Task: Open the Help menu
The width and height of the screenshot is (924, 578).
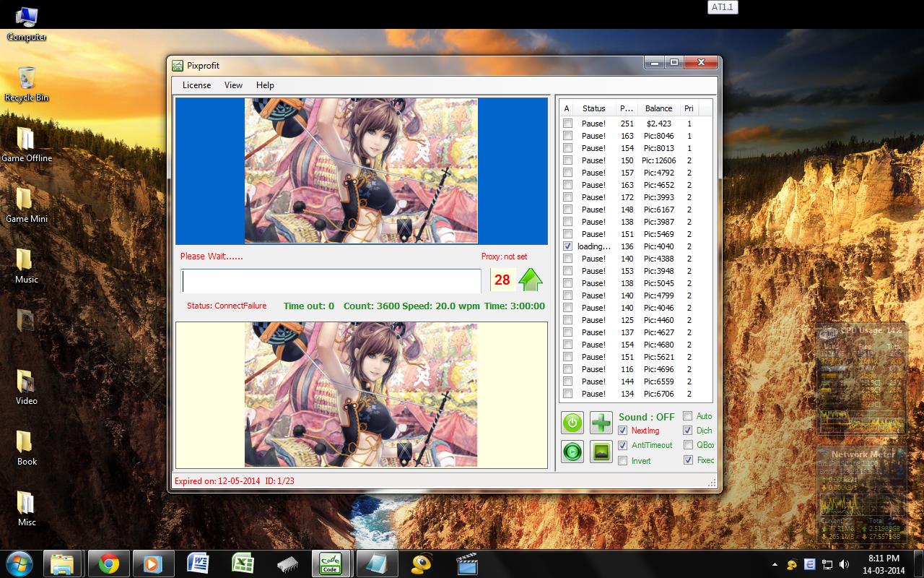Action: tap(265, 85)
